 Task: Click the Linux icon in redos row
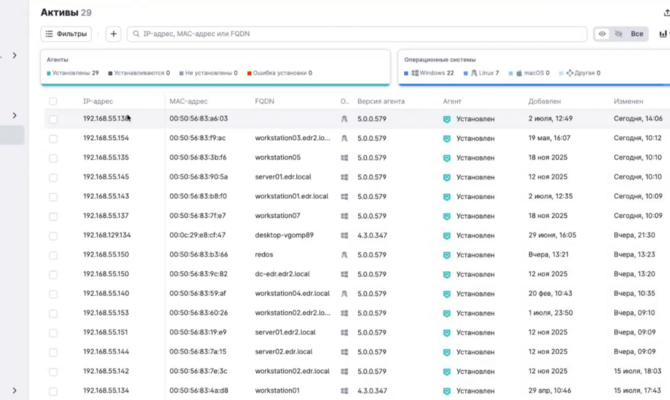pos(344,255)
